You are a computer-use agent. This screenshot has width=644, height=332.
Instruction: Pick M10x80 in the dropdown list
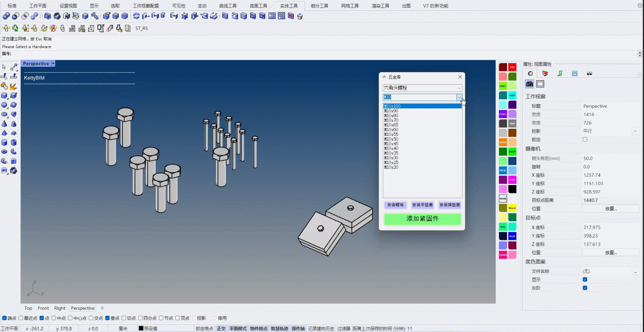click(422, 116)
